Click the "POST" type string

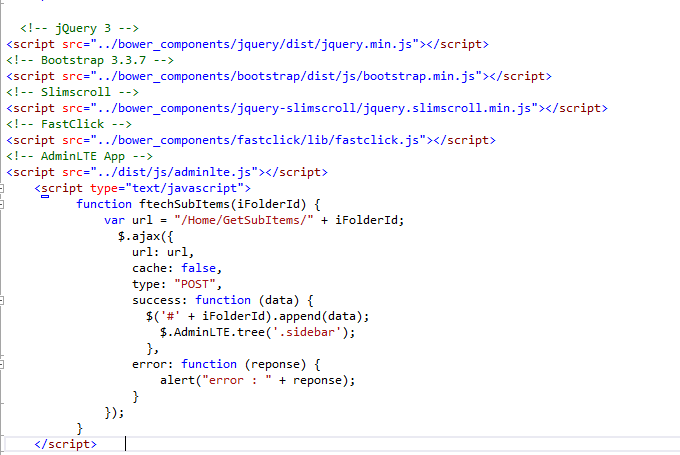coord(195,285)
